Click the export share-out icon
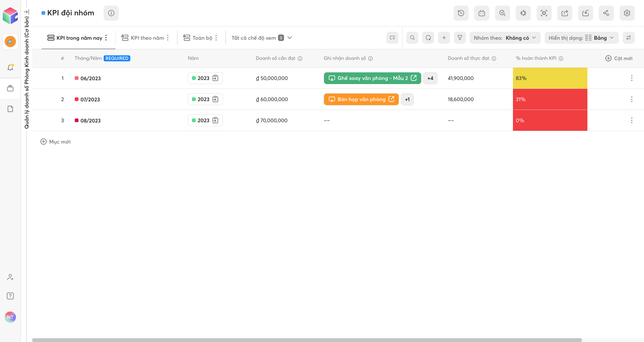 click(565, 13)
